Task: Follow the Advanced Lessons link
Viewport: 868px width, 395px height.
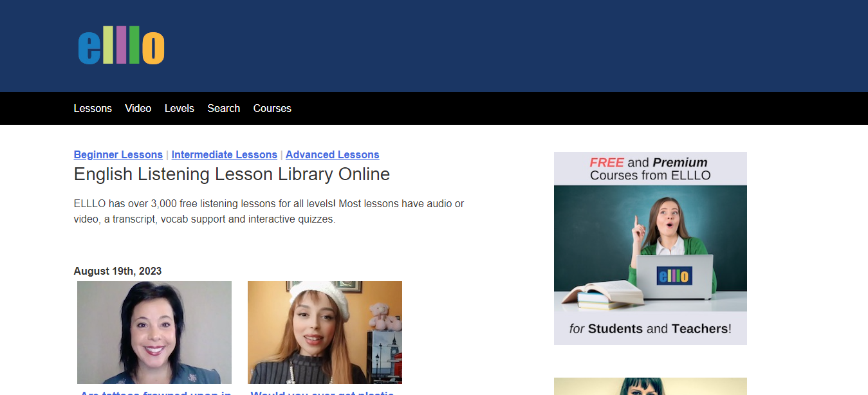Action: tap(333, 154)
